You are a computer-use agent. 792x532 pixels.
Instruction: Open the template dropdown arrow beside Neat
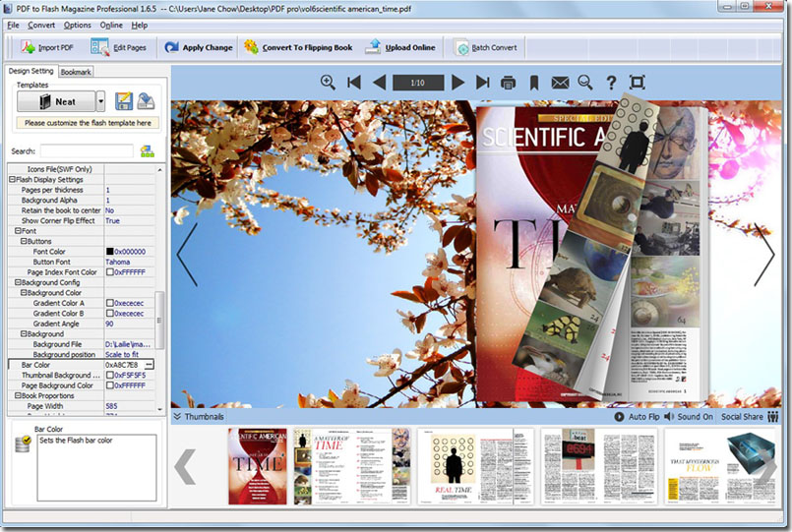click(x=100, y=101)
